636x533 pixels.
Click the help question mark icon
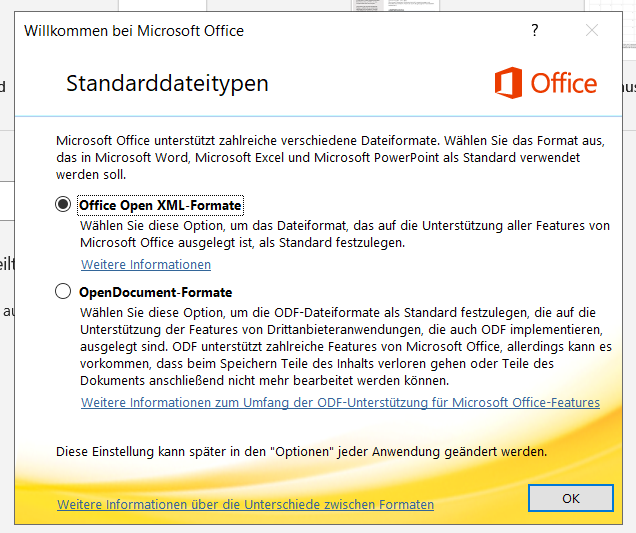[535, 30]
